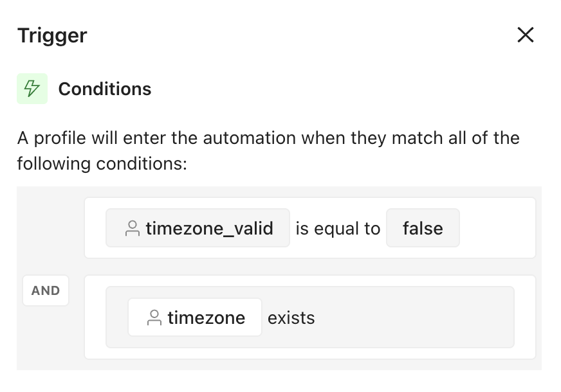Screen dimensions: 561x392
Task: Click the green lightning bolt Conditions icon
Action: coord(32,89)
